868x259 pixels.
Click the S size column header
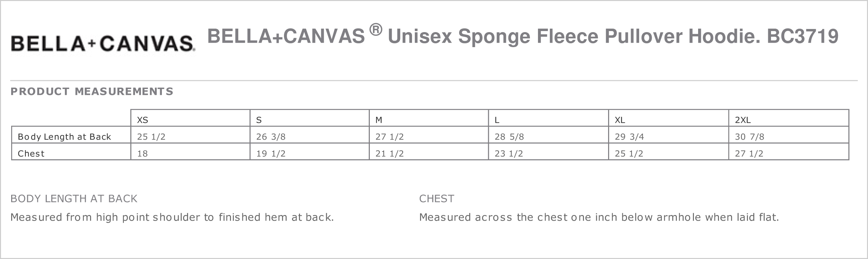[309, 118]
